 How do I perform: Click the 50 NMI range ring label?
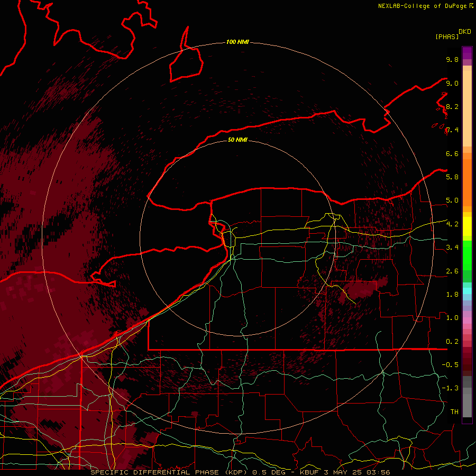click(x=237, y=140)
